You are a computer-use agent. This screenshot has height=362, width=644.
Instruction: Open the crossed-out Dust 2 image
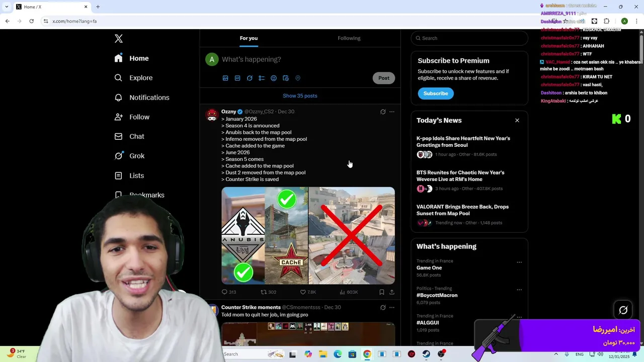pyautogui.click(x=352, y=235)
